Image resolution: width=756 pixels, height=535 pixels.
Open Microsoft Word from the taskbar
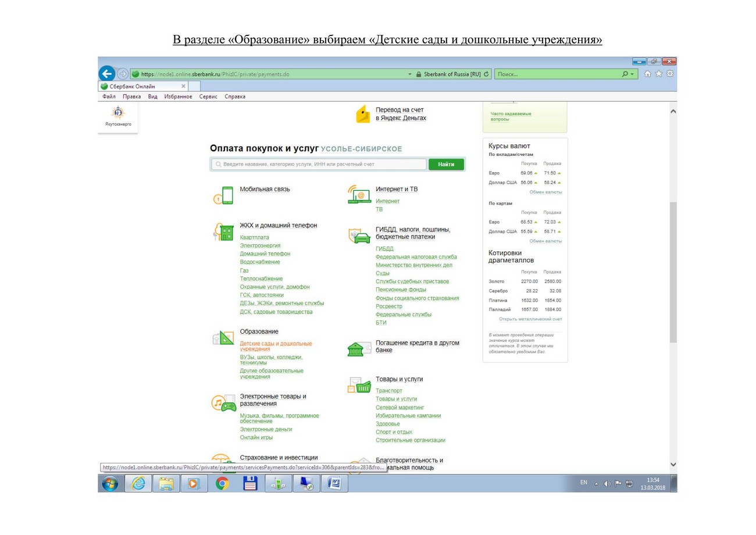coord(334,484)
